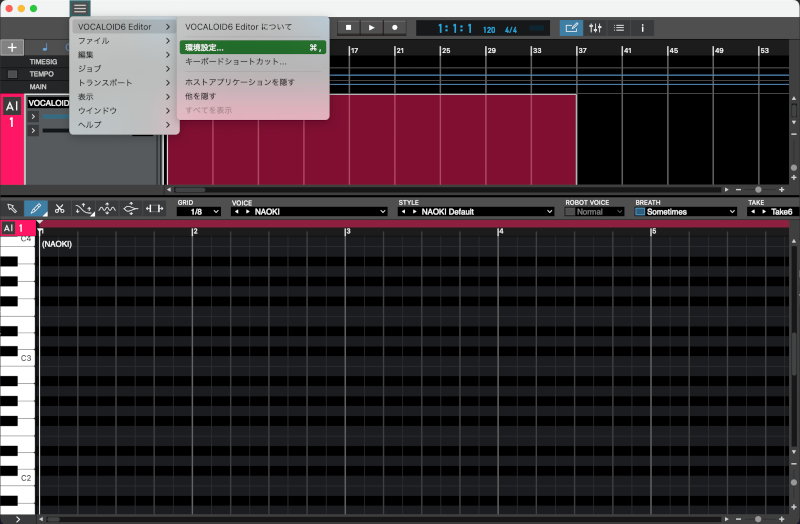This screenshot has width=800, height=524.
Task: Stop playback with the stop button
Action: [348, 28]
